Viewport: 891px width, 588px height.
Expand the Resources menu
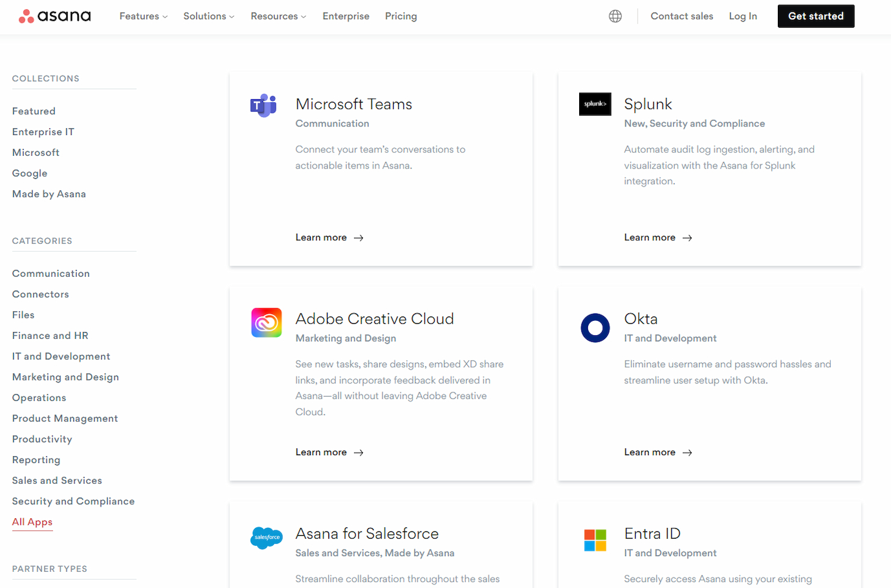click(x=278, y=16)
